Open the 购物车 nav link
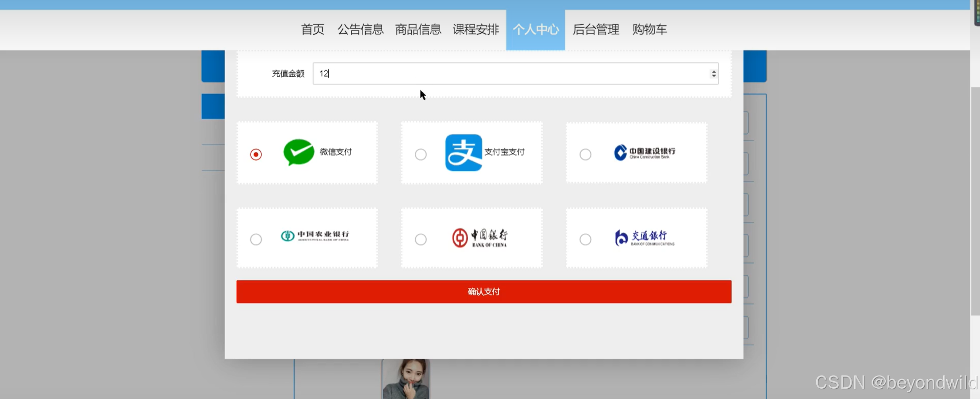The width and height of the screenshot is (980, 399). click(650, 30)
